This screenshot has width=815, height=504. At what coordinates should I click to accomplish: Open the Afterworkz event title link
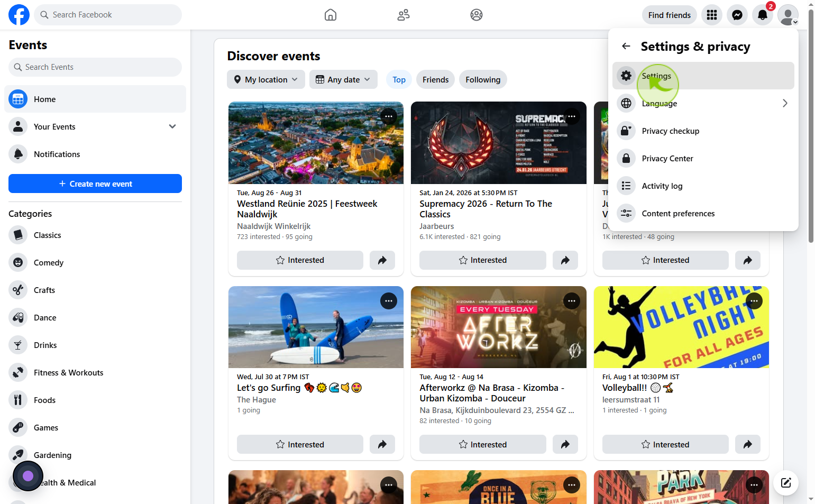[492, 393]
